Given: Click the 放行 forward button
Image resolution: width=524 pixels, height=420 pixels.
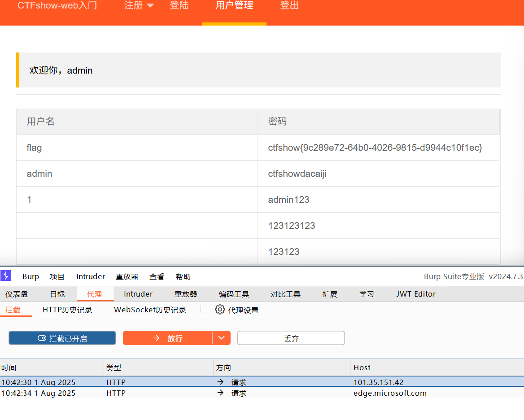Looking at the screenshot, I should pyautogui.click(x=168, y=338).
